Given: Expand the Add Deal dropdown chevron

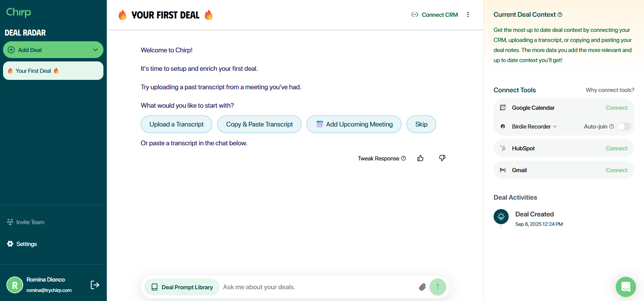Looking at the screenshot, I should (95, 50).
